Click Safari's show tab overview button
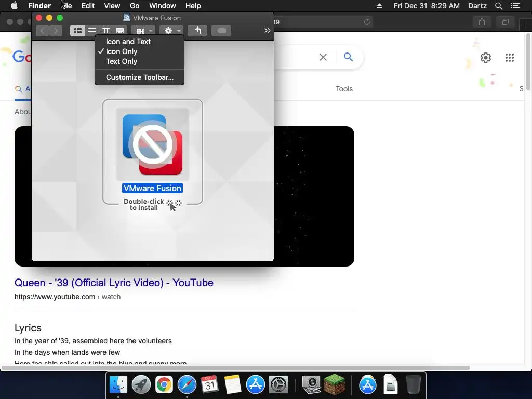The height and width of the screenshot is (399, 532). point(505,22)
